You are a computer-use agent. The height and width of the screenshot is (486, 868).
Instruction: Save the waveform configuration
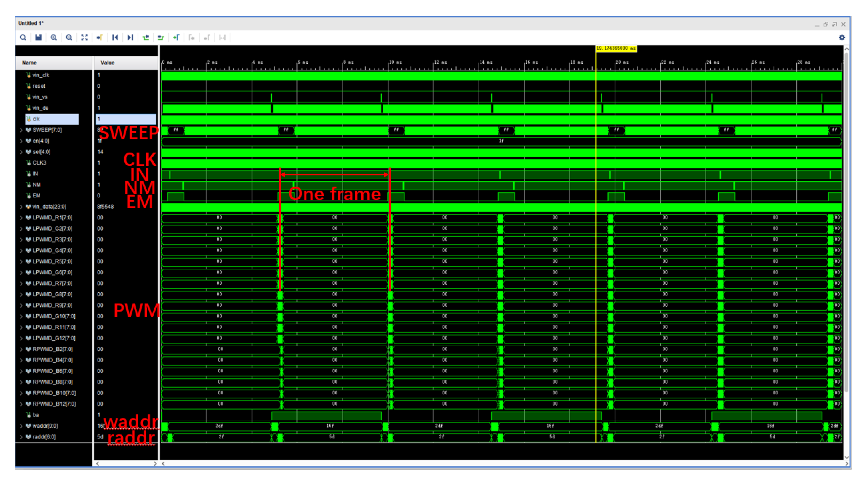pos(38,37)
